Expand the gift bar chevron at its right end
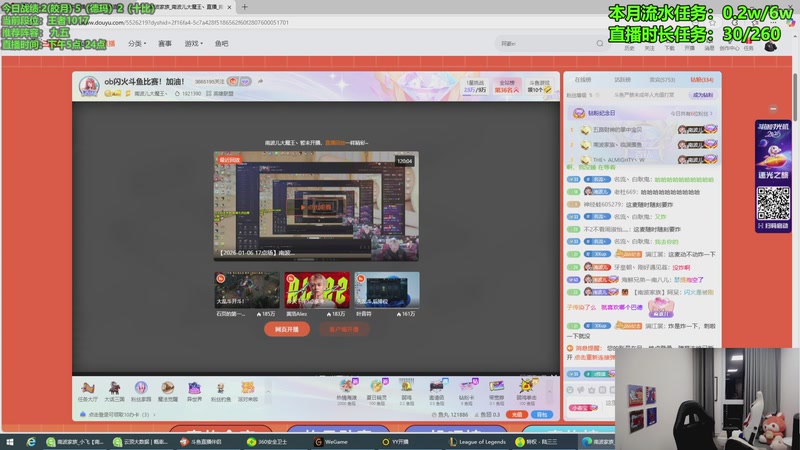800x450 pixels. point(549,392)
